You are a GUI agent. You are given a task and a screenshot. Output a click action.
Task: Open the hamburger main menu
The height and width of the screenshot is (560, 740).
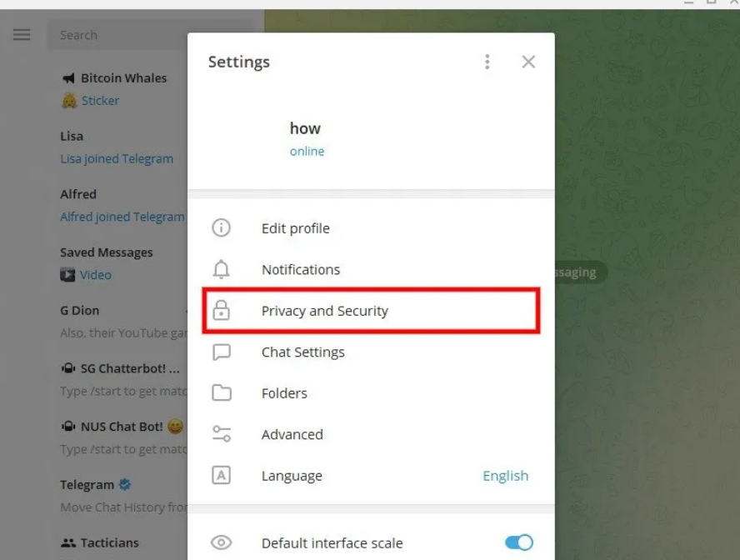21,35
